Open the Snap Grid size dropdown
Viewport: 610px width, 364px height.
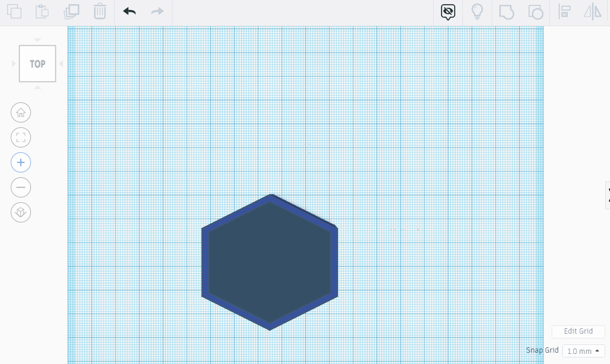583,351
